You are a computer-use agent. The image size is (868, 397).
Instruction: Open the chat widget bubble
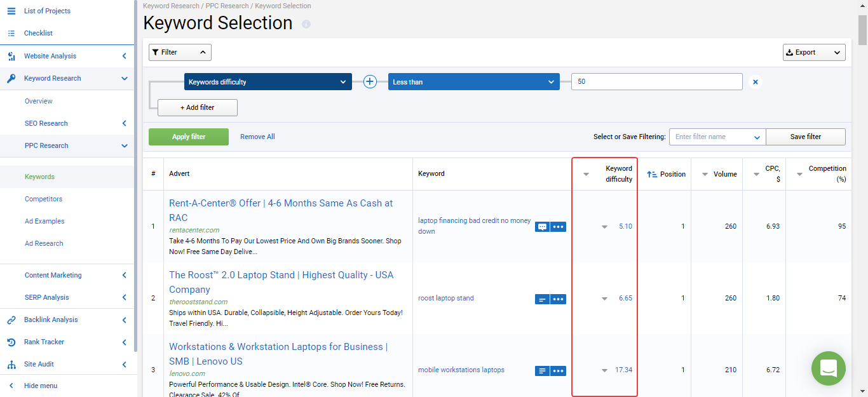829,368
